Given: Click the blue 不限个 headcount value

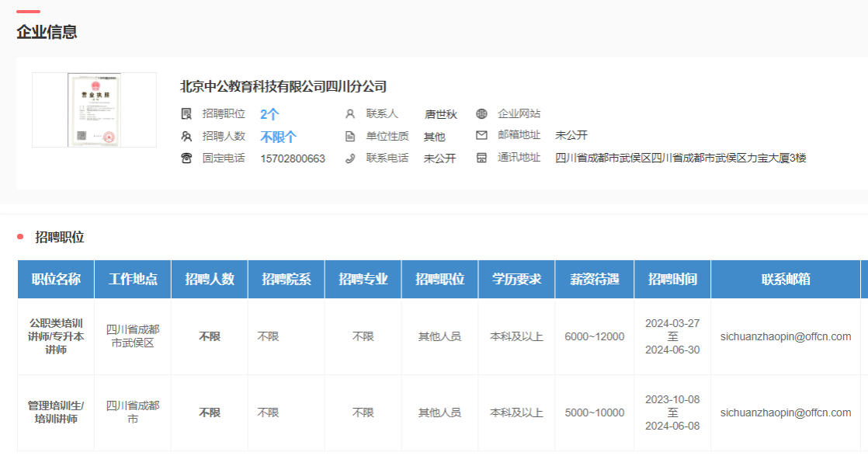Looking at the screenshot, I should (x=278, y=137).
